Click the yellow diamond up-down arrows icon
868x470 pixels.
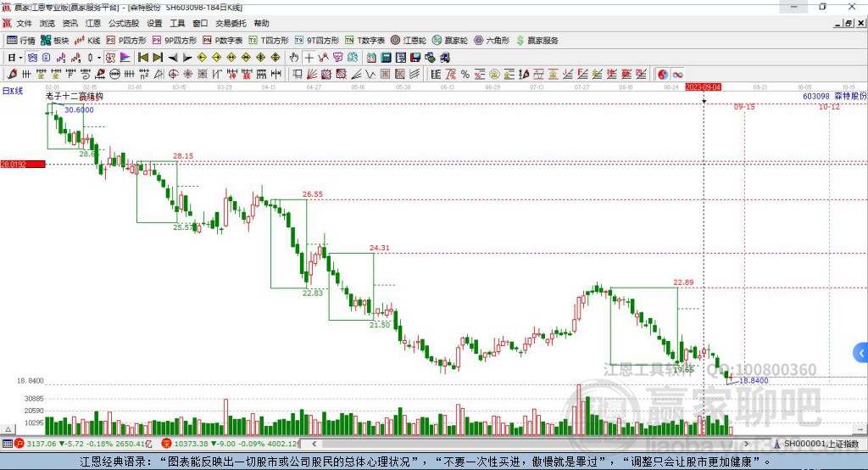click(x=275, y=58)
